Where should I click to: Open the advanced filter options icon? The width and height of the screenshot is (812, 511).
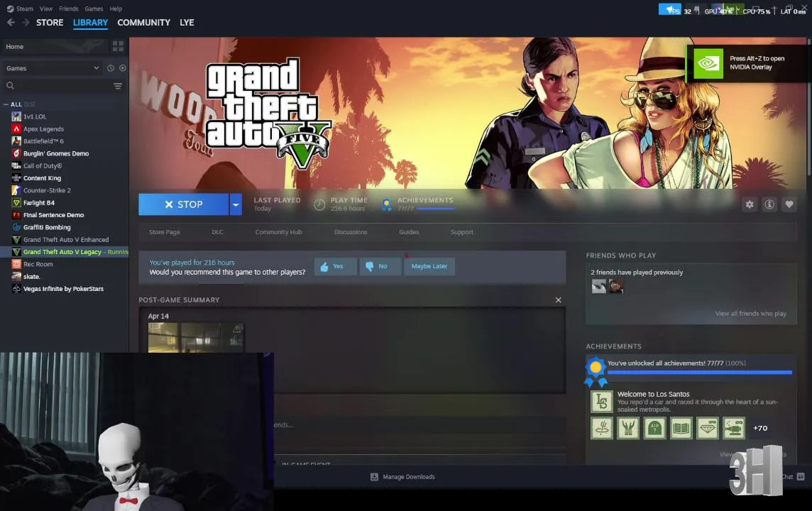click(118, 85)
